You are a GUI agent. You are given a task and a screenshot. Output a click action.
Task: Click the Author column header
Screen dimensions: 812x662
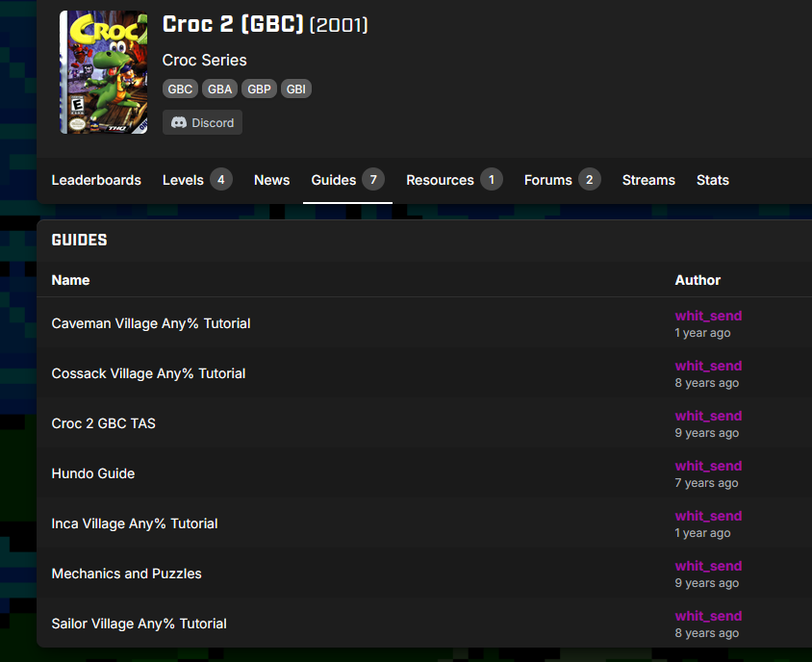point(698,280)
